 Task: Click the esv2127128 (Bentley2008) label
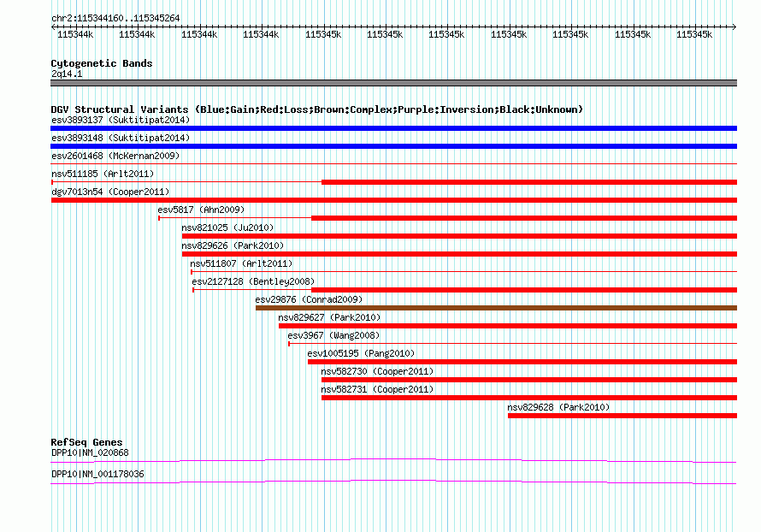253,281
